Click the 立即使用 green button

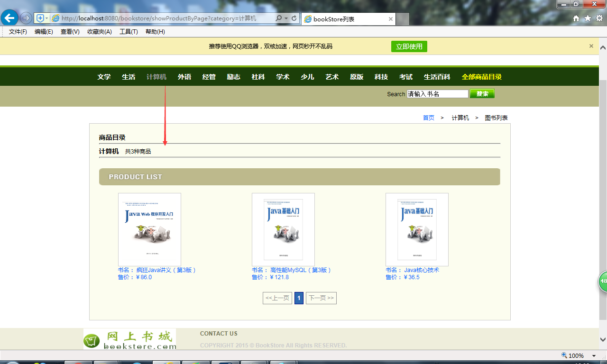409,46
